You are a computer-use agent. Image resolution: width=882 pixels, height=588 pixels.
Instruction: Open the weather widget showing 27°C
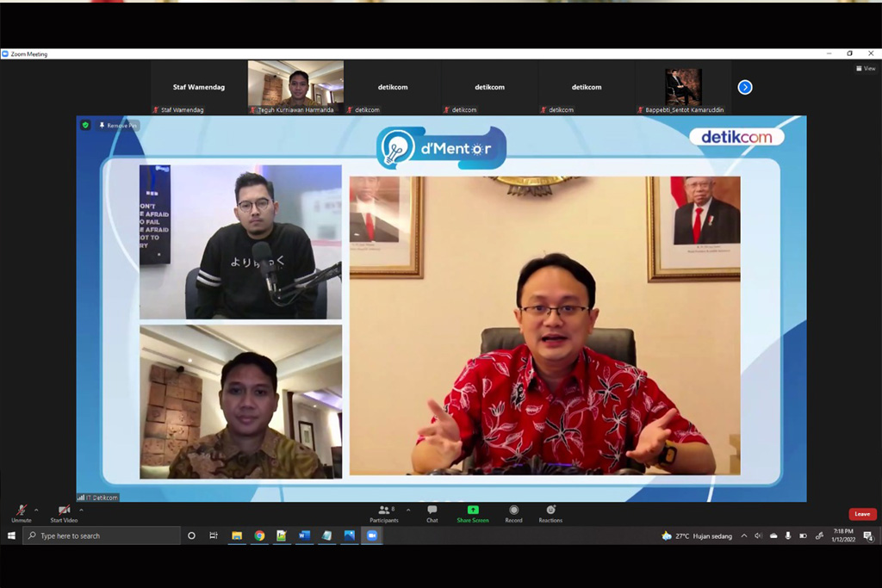click(x=697, y=536)
